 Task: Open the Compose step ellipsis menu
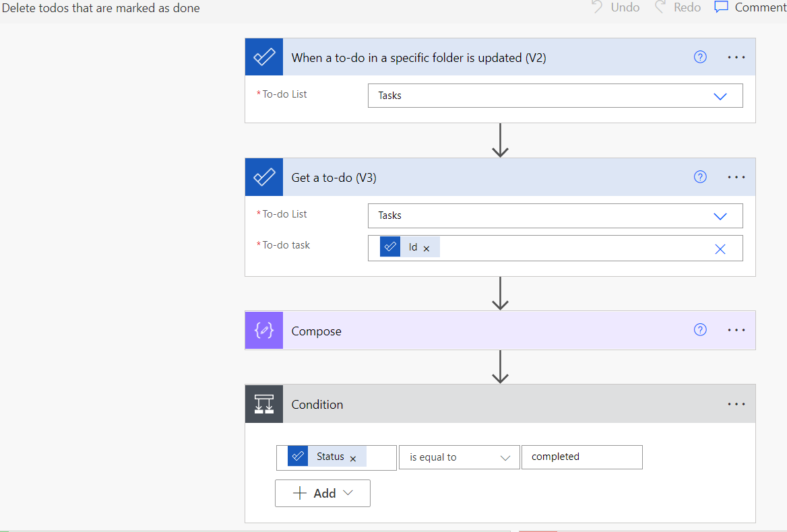(x=736, y=330)
